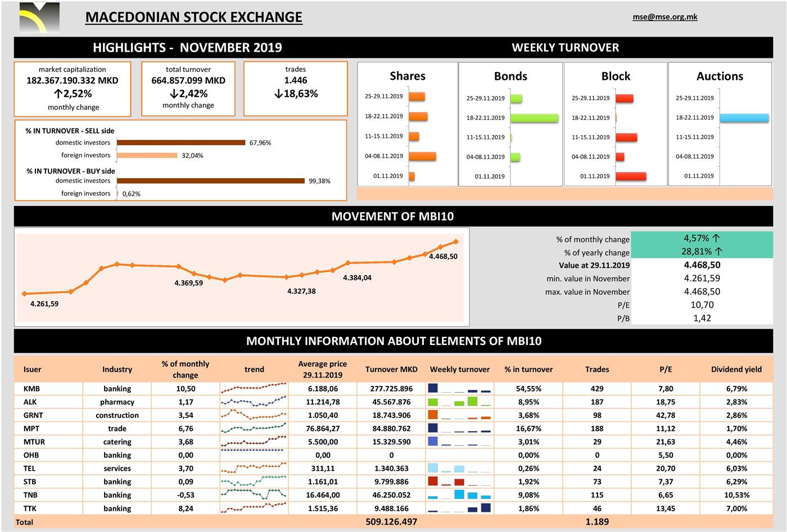Click the KMB trend sparkline

254,388
